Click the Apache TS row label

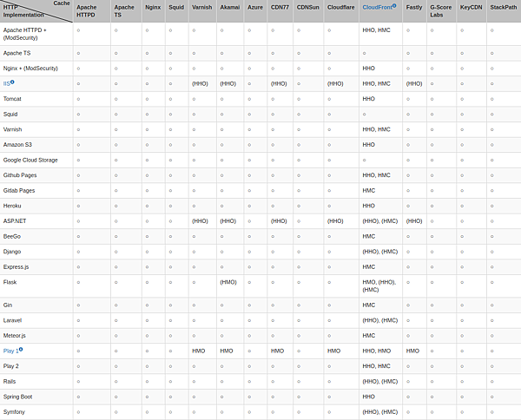point(16,53)
